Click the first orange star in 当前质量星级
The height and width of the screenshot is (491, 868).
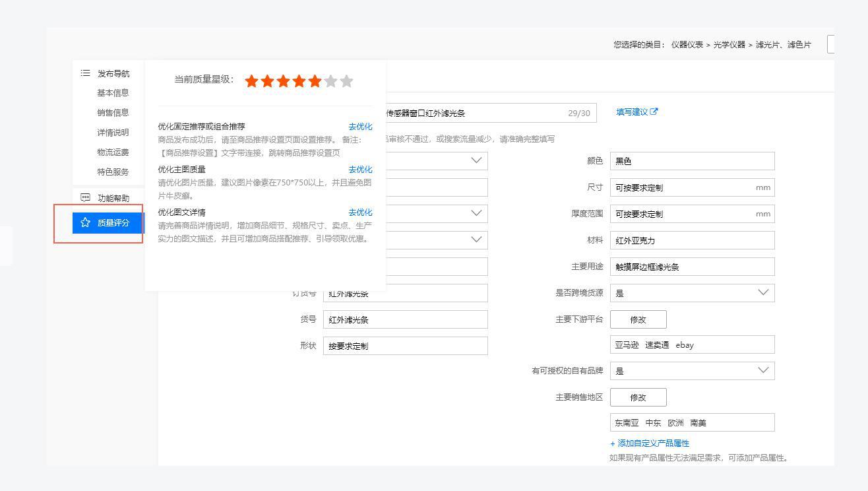tap(251, 81)
